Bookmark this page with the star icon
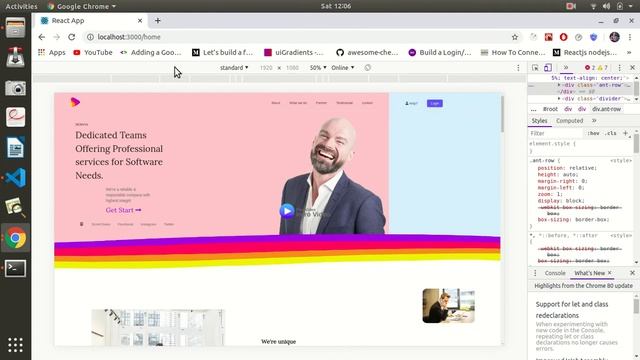 tap(515, 37)
